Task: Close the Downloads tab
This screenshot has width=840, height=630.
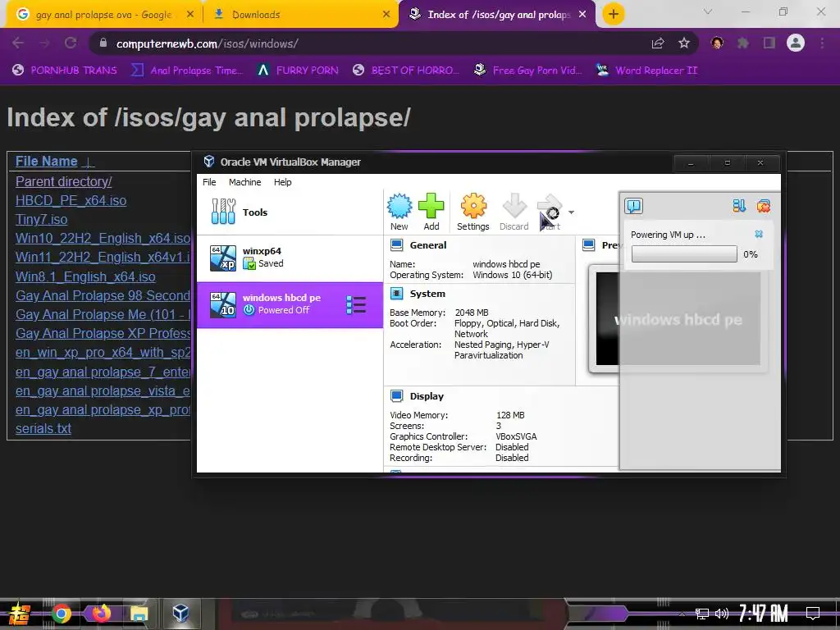Action: (386, 15)
